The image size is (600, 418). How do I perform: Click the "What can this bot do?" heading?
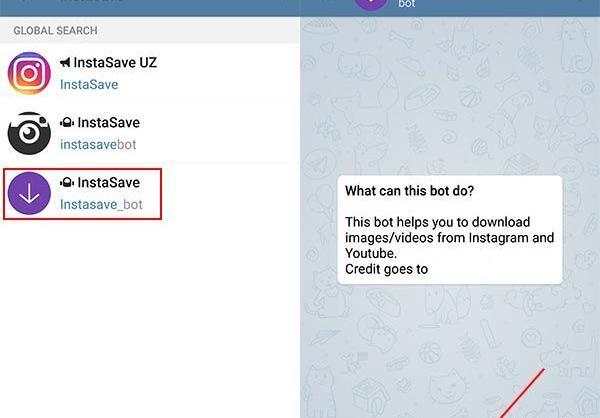coord(409,191)
